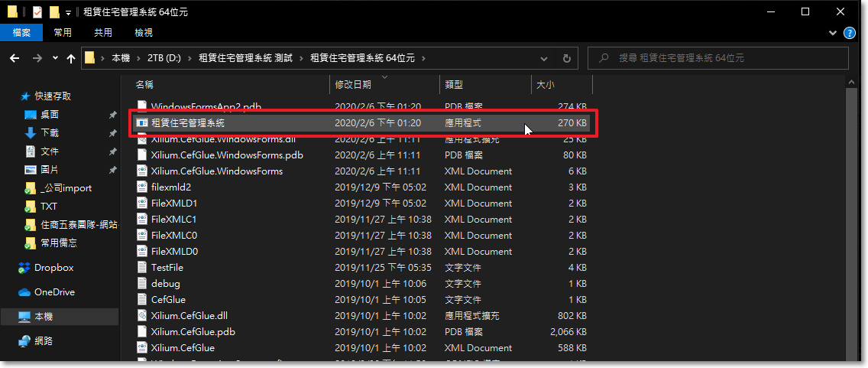The image size is (868, 368).
Task: Open the Help question mark icon
Action: (850, 33)
